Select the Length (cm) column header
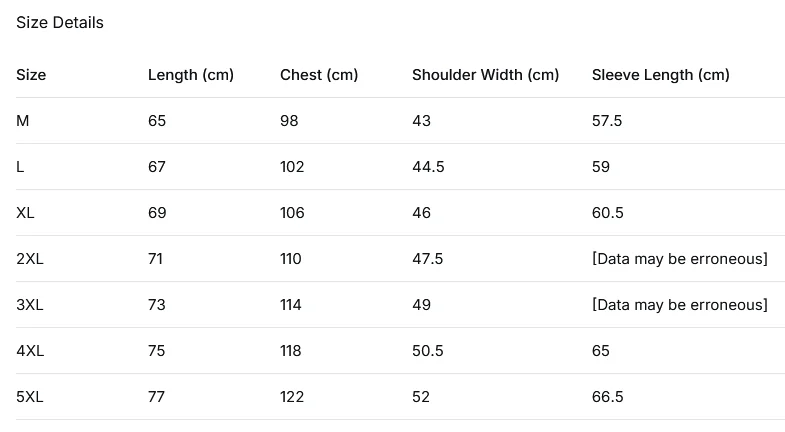785x432 pixels. coord(190,75)
